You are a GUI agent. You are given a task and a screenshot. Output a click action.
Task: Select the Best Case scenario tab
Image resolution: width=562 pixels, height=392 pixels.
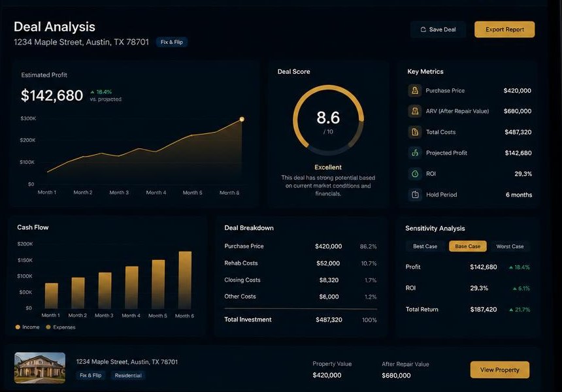click(425, 246)
